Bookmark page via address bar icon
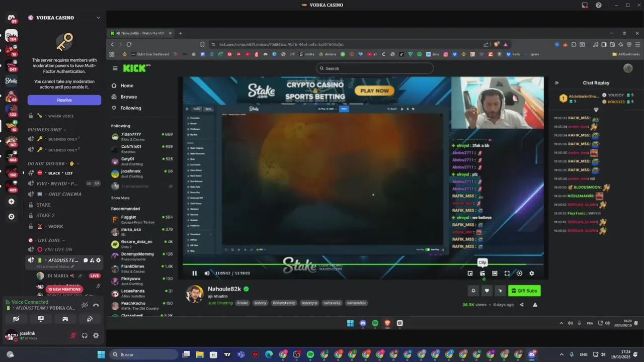The image size is (644, 362). (x=202, y=44)
